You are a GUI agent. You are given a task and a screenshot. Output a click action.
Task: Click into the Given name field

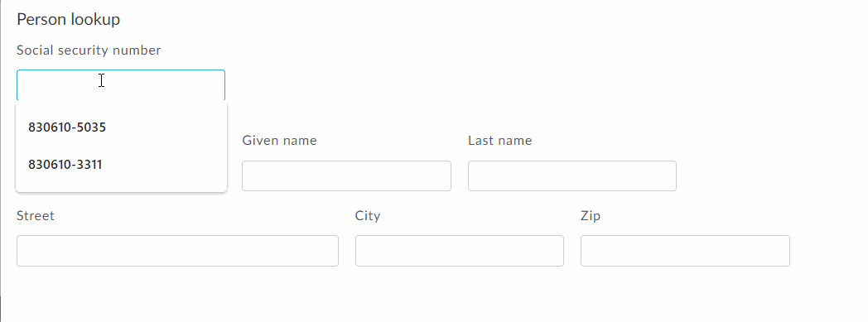click(346, 176)
